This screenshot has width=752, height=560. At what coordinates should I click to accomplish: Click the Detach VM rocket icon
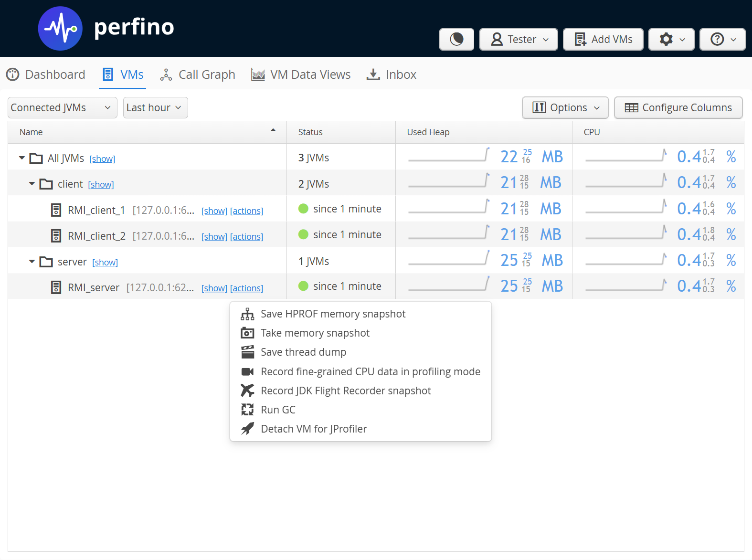click(x=247, y=429)
